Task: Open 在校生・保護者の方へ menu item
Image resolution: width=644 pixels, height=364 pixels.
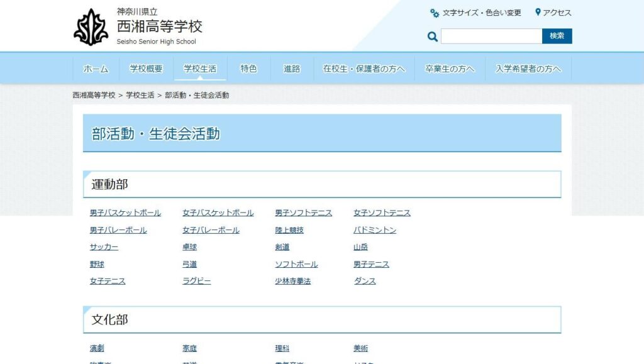Action: [364, 69]
